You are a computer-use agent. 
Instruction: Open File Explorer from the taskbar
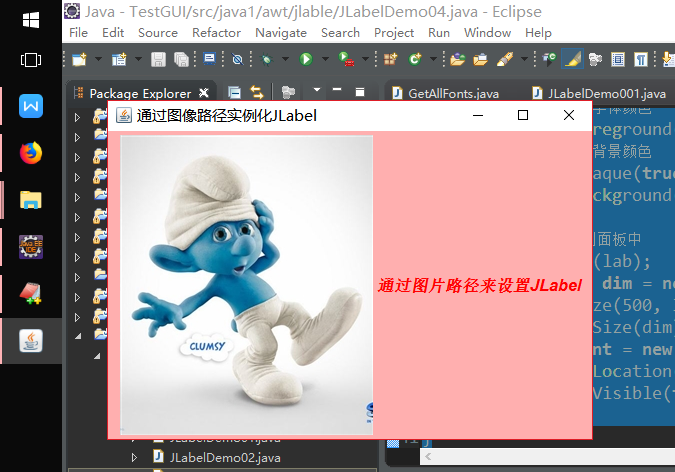click(31, 200)
